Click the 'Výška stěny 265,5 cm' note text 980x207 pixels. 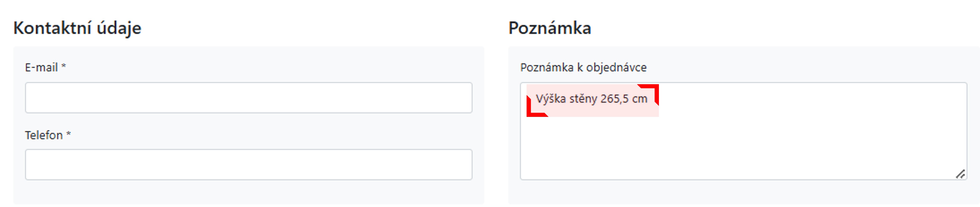pos(591,99)
